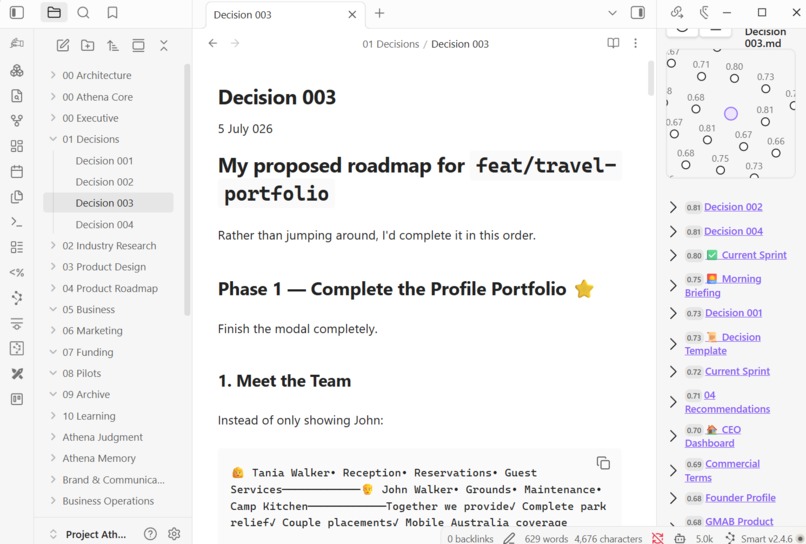Click the sidebar file tree scrollbar
This screenshot has width=806, height=544.
click(x=187, y=189)
